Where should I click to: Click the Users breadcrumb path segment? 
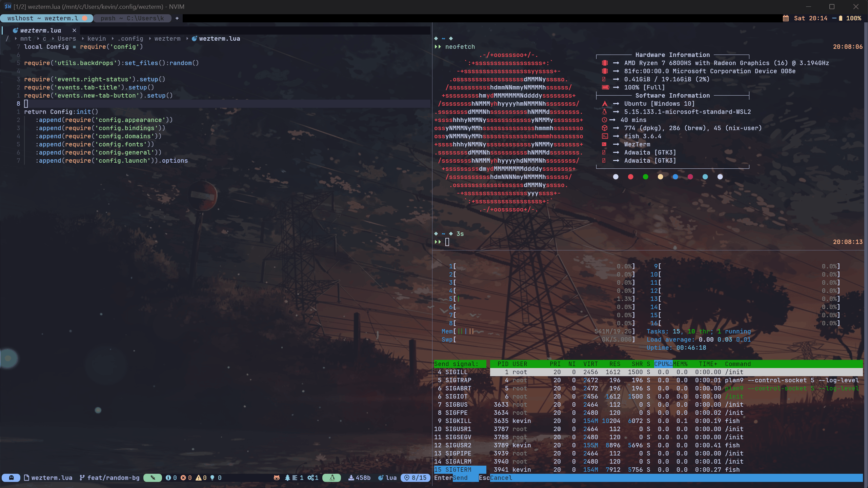66,39
